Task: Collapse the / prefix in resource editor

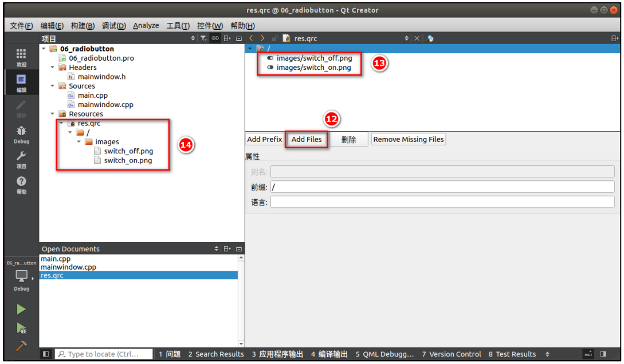Action: [x=250, y=49]
